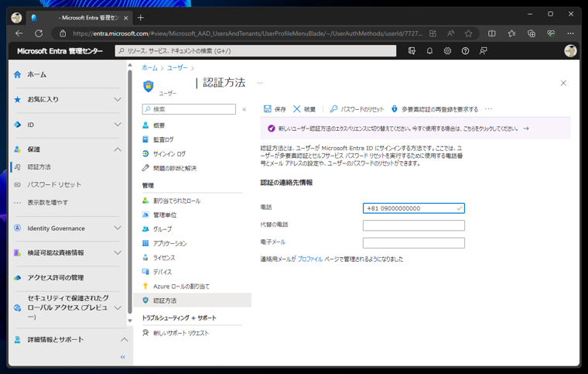
Task: Open the ellipsis beside the 認証方法 title
Action: tap(260, 83)
